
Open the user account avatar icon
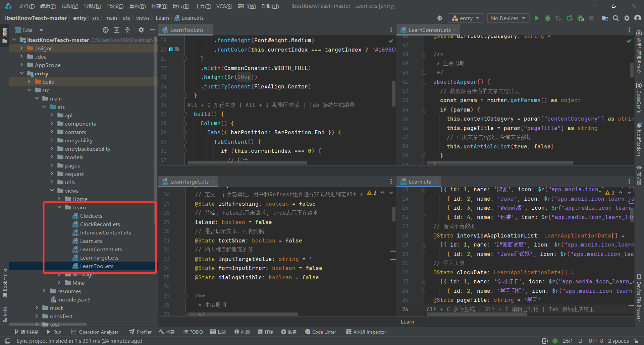(638, 18)
